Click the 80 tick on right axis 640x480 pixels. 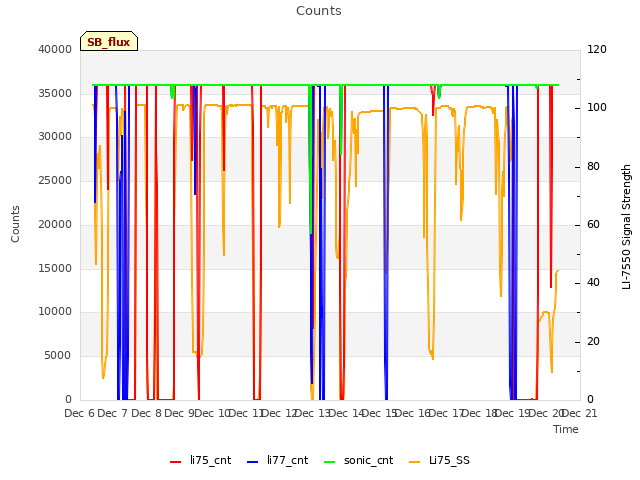pyautogui.click(x=593, y=166)
